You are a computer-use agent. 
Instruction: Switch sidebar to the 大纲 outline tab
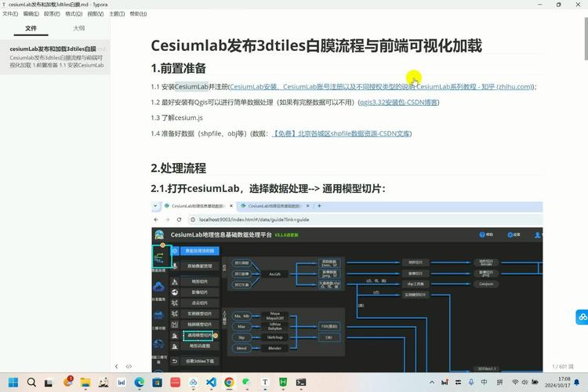coord(78,28)
